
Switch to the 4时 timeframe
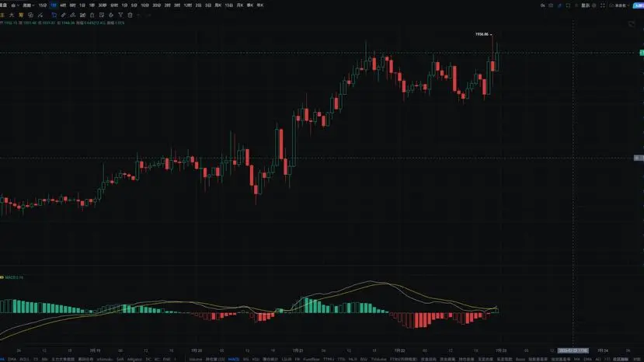pos(63,5)
